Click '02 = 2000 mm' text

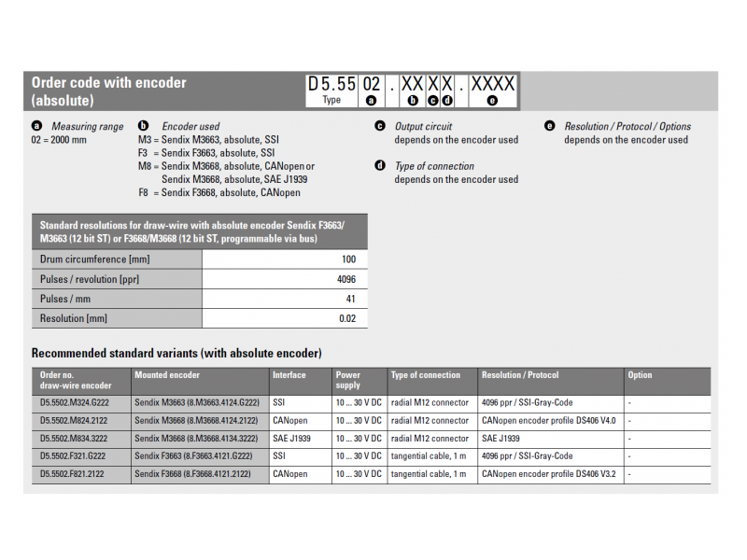[59, 139]
